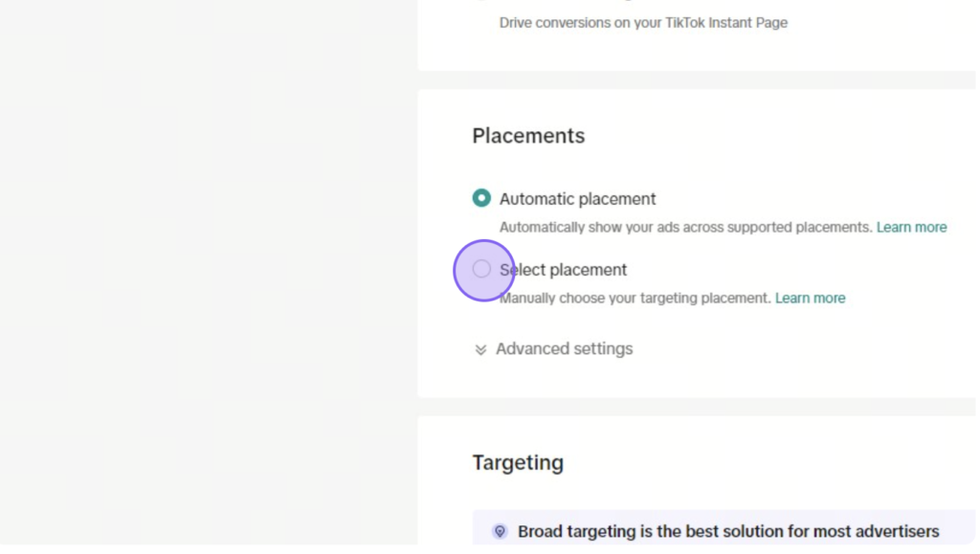Click the Targeting section heading
The image size is (980, 554).
[518, 463]
